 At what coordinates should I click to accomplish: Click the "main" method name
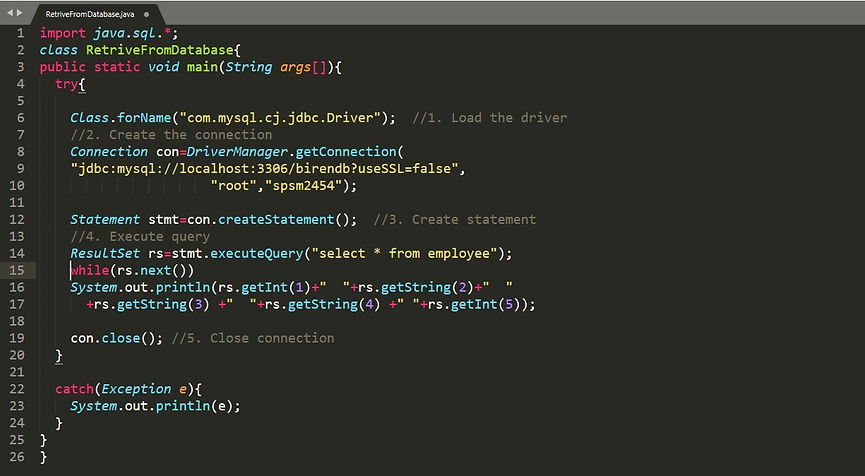tap(202, 67)
